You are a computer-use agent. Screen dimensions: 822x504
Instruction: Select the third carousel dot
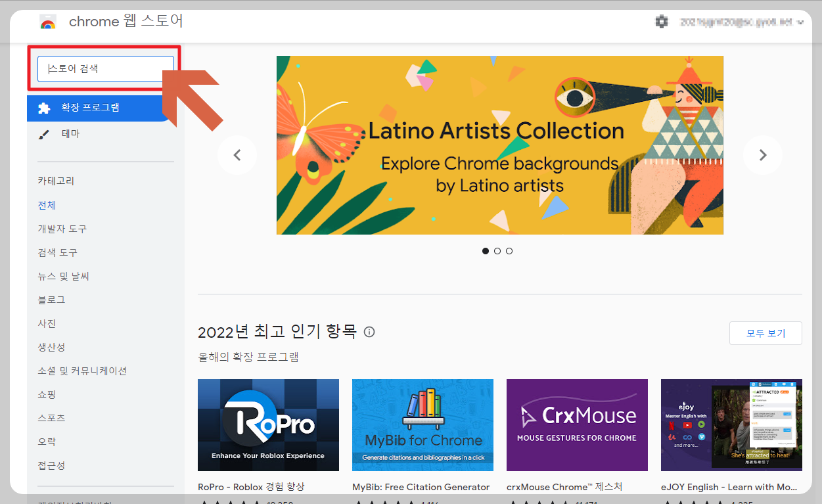pos(509,251)
